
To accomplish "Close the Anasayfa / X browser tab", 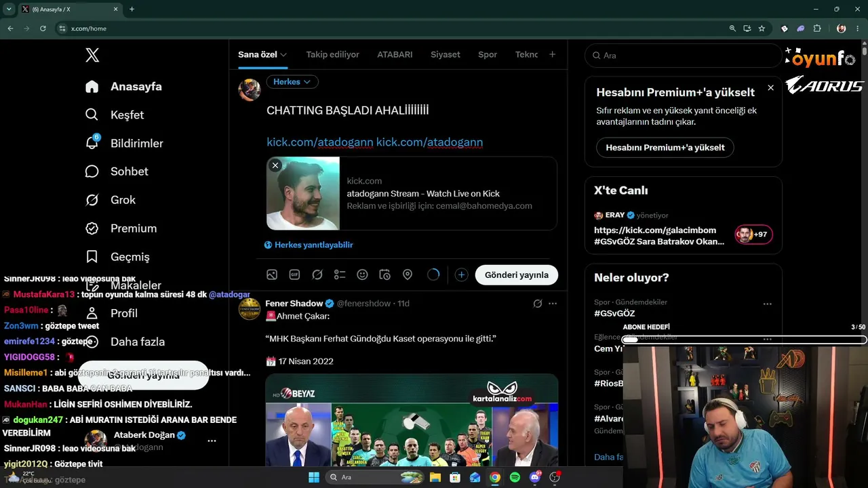I will tap(116, 9).
